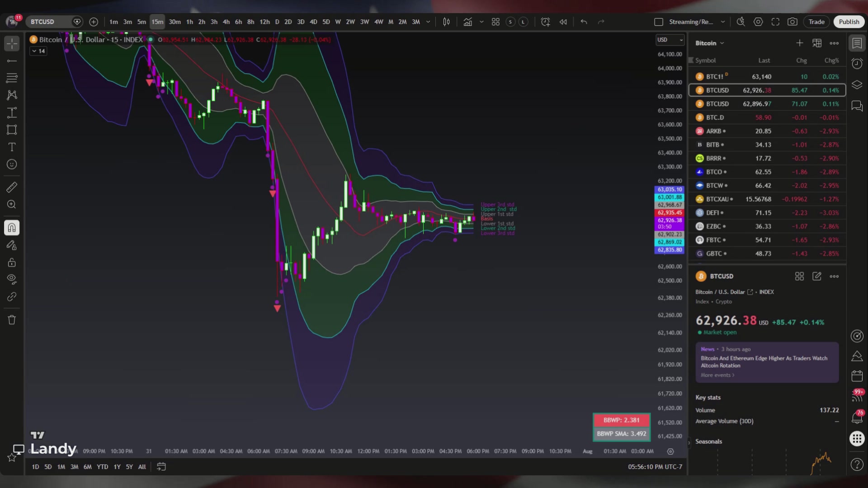Open the candlestick chart type selector
Viewport: 868px width, 488px height.
446,22
